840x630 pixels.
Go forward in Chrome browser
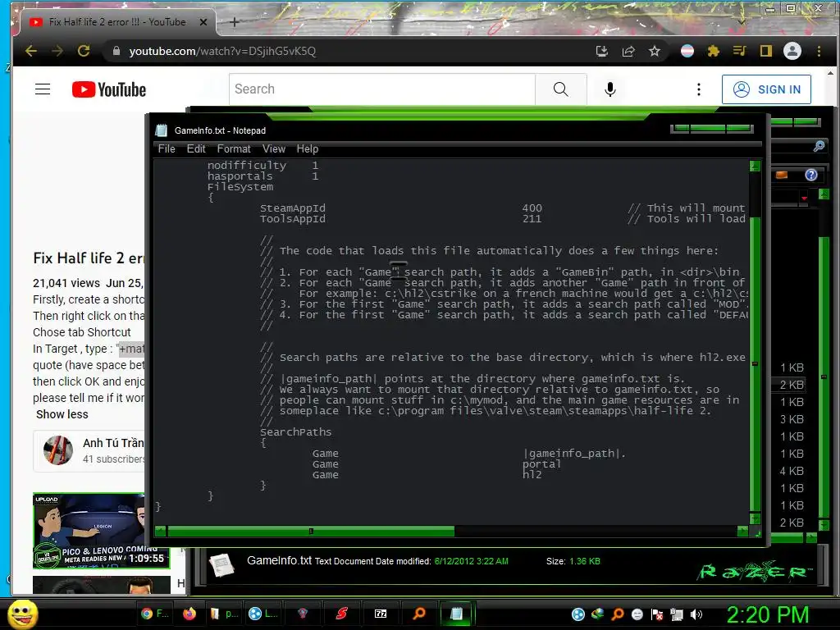pos(57,52)
